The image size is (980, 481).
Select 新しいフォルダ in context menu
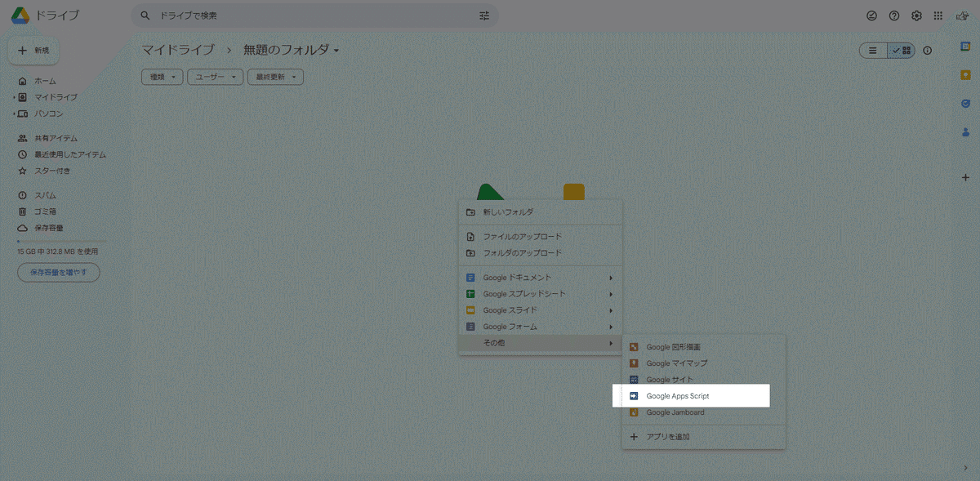pyautogui.click(x=540, y=212)
